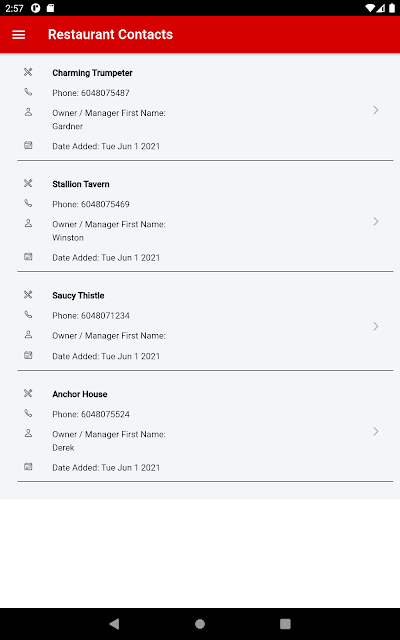Tap phone number 6048075524

[105, 414]
